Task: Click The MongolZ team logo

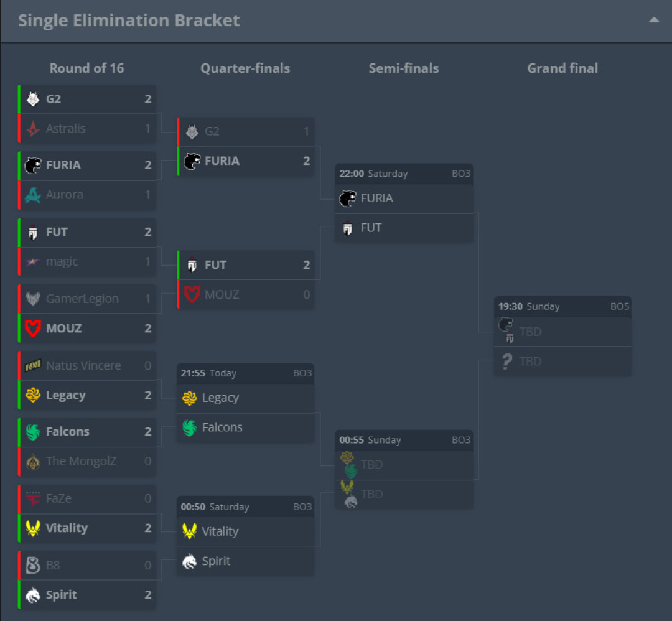Action: click(33, 462)
